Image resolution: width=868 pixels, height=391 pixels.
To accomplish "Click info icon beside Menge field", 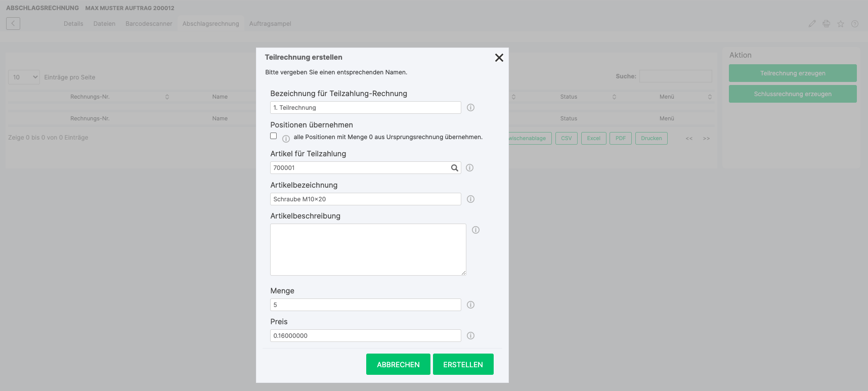I will pyautogui.click(x=470, y=305).
